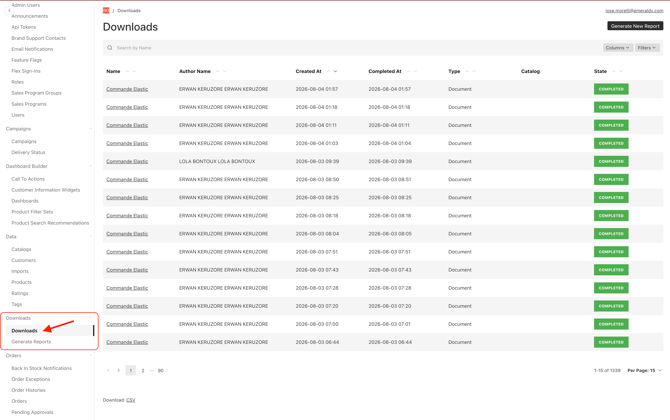
Task: Sort Created At ascending arrow
Action: tap(328, 71)
